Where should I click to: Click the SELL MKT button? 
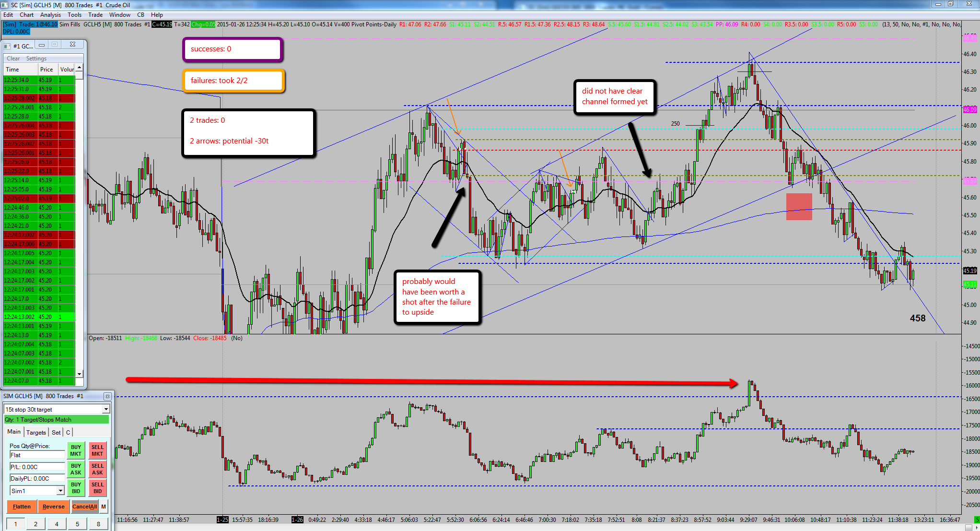(97, 450)
